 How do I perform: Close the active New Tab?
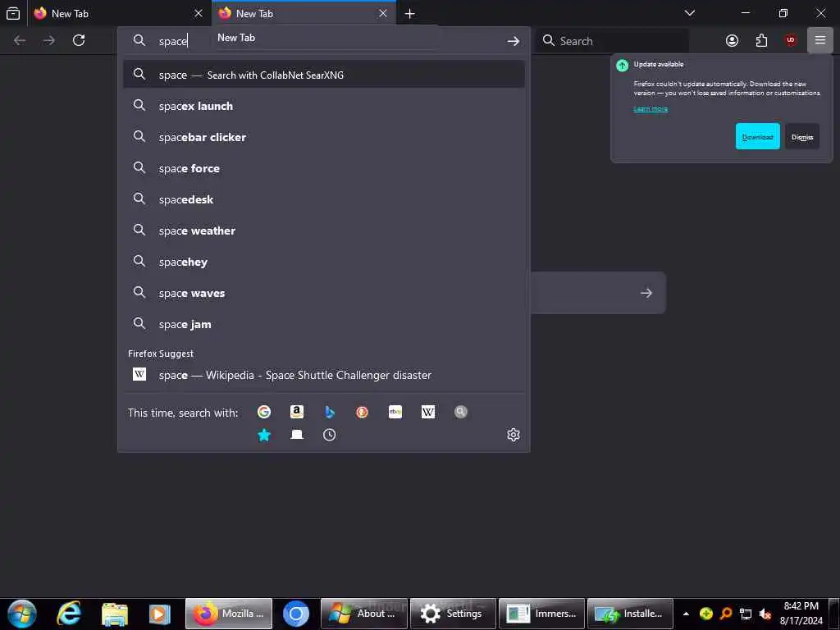(x=382, y=13)
